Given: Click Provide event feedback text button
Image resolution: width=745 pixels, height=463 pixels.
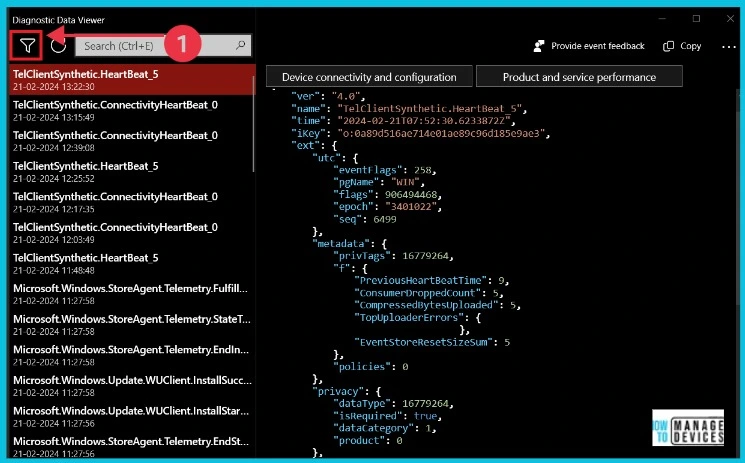Looking at the screenshot, I should coord(598,46).
